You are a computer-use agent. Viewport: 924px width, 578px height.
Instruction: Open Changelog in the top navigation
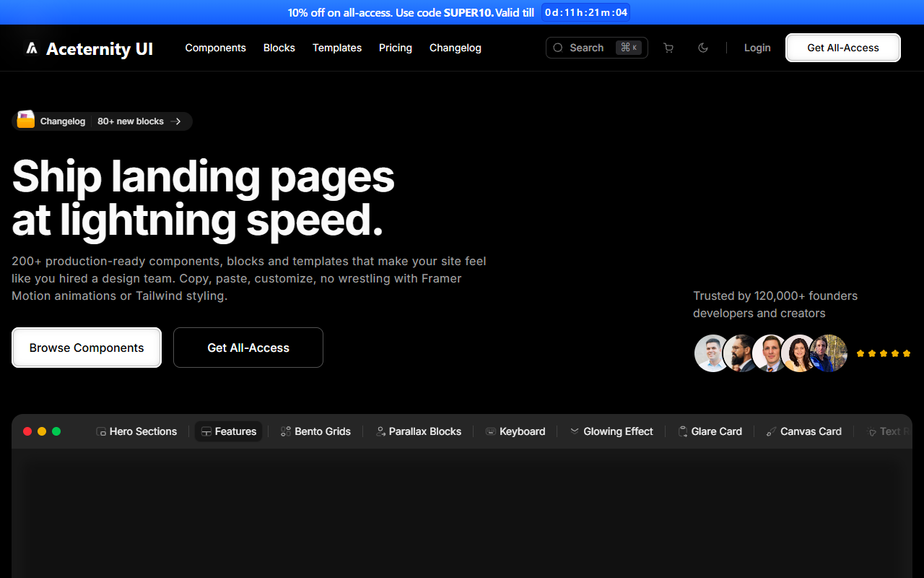click(x=455, y=48)
